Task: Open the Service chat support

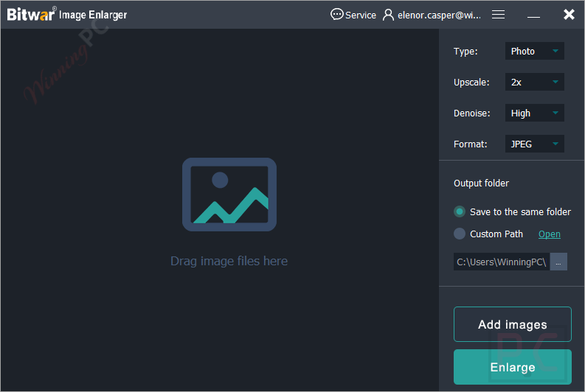Action: tap(353, 15)
